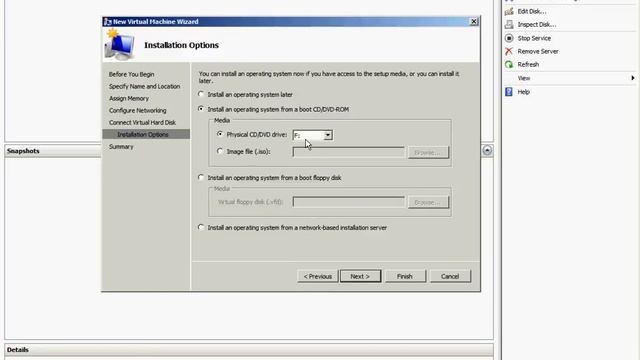The image size is (640, 360).
Task: Click the Edit Disk icon in Actions pane
Action: click(x=509, y=11)
